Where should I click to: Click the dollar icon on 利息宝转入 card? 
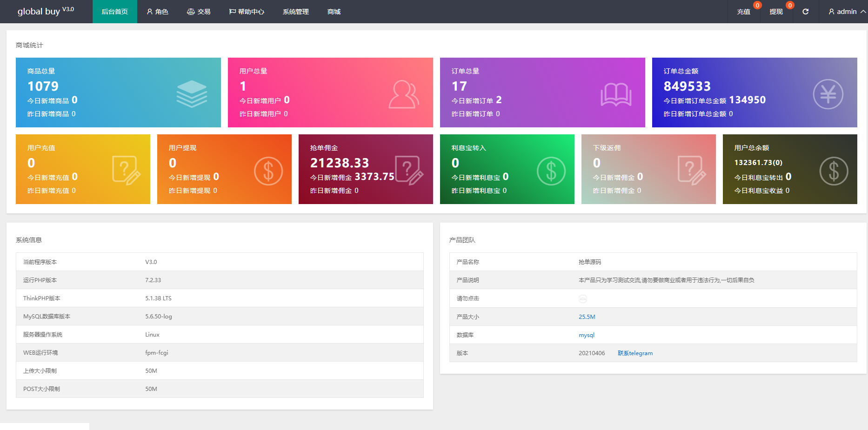pyautogui.click(x=551, y=171)
